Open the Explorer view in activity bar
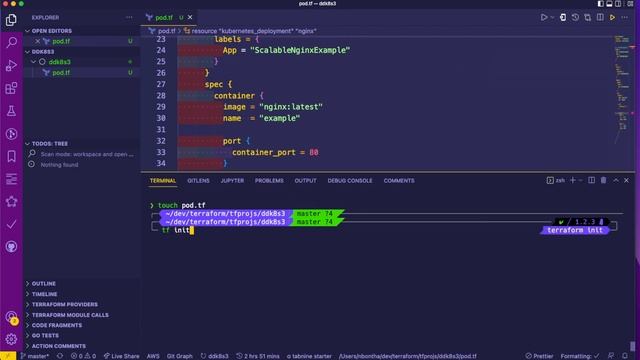The height and width of the screenshot is (360, 640). click(11, 20)
